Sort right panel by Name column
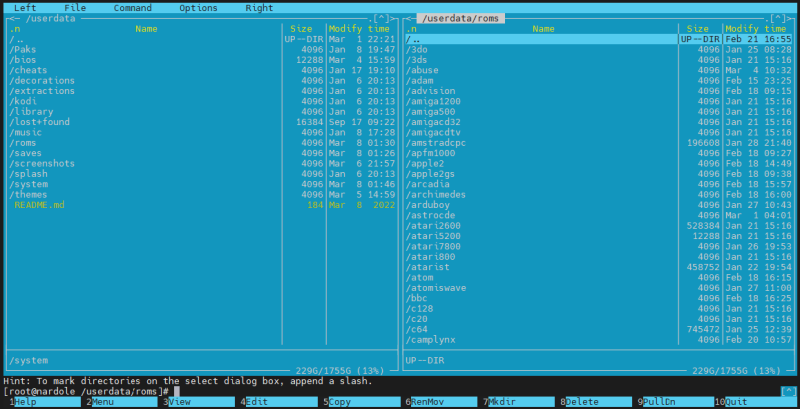800x409 pixels. coord(543,29)
